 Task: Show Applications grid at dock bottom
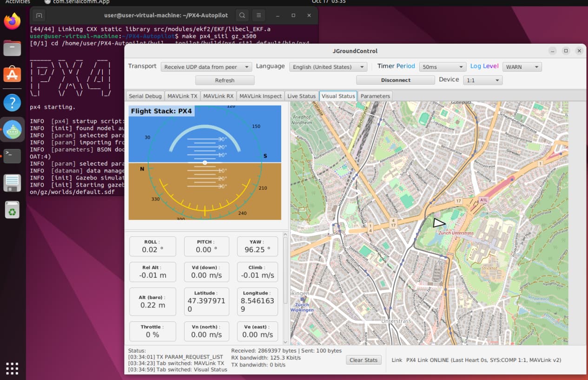coord(13,368)
